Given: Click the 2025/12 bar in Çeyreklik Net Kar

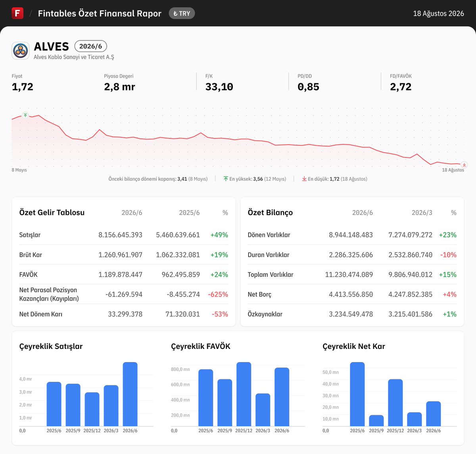Looking at the screenshot, I should pyautogui.click(x=395, y=403).
